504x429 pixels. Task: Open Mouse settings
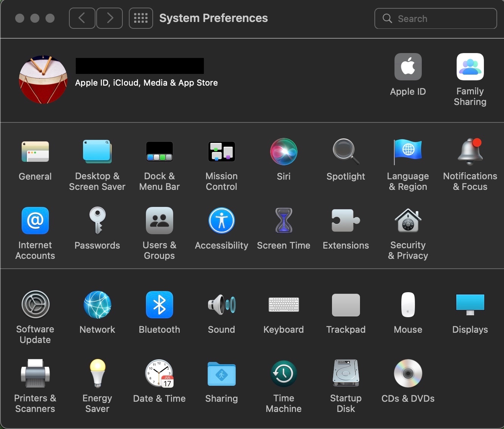click(408, 304)
